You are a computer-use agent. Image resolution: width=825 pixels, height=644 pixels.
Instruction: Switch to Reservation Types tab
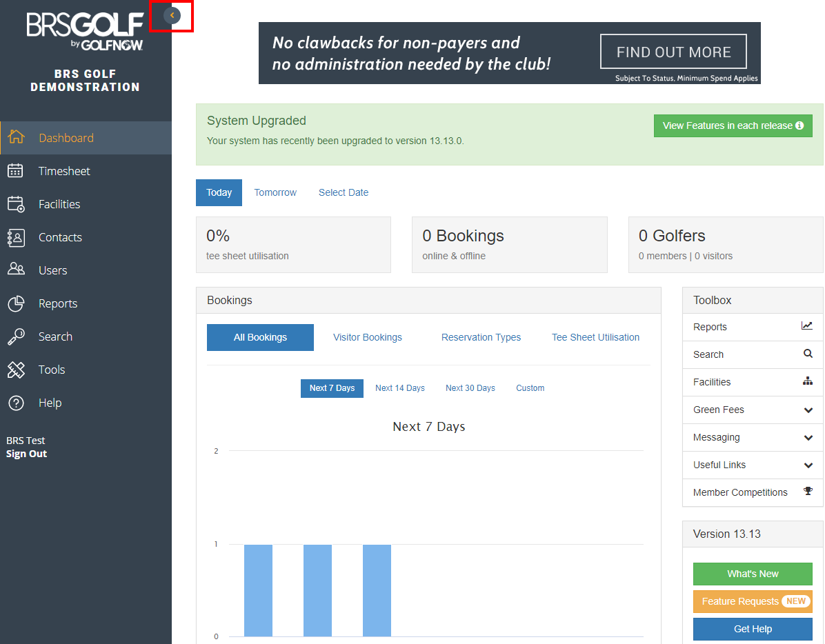point(481,337)
